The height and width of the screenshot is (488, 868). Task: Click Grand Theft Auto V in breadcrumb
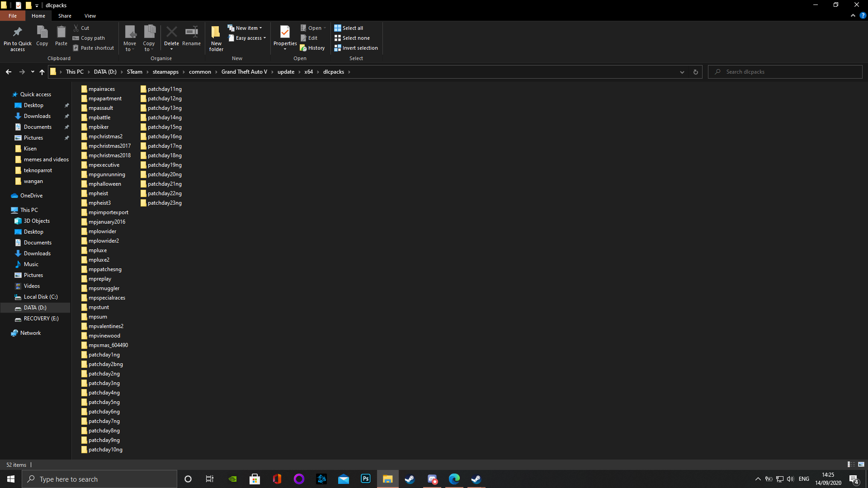click(244, 72)
